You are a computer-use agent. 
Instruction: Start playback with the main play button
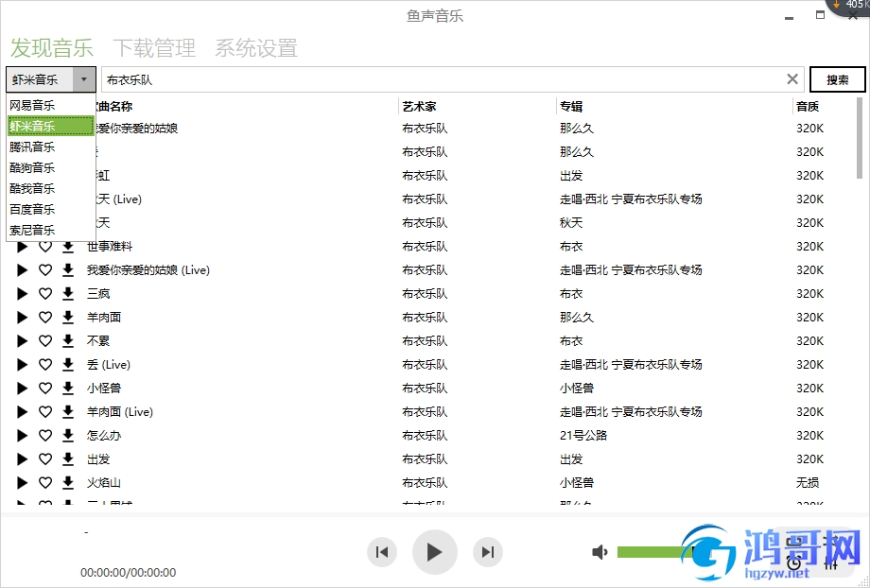pos(434,552)
